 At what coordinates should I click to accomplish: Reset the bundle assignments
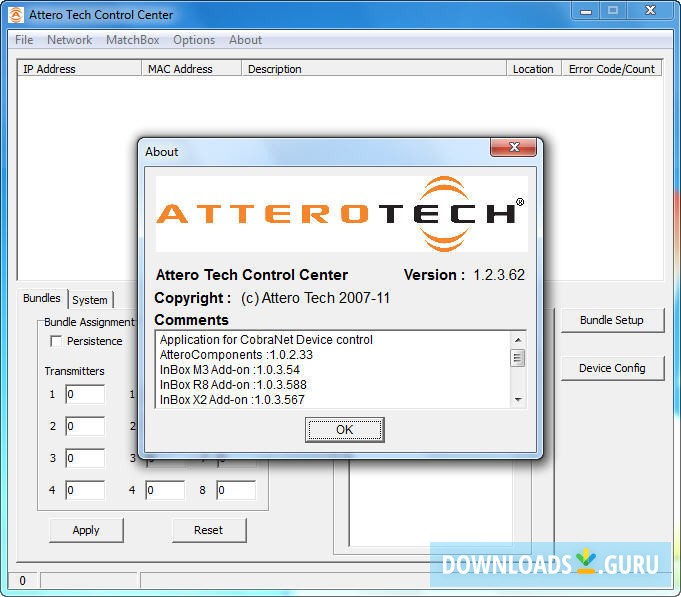pyautogui.click(x=208, y=530)
